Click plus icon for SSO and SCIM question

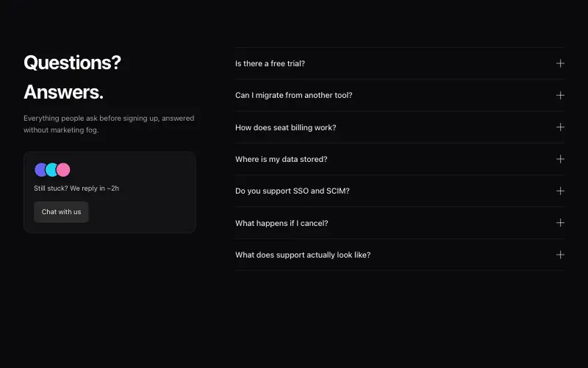[x=560, y=191]
